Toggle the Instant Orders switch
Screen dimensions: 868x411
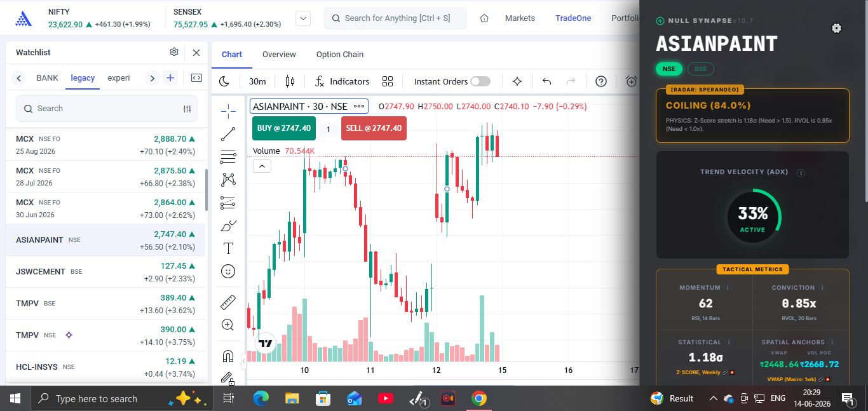click(x=480, y=81)
